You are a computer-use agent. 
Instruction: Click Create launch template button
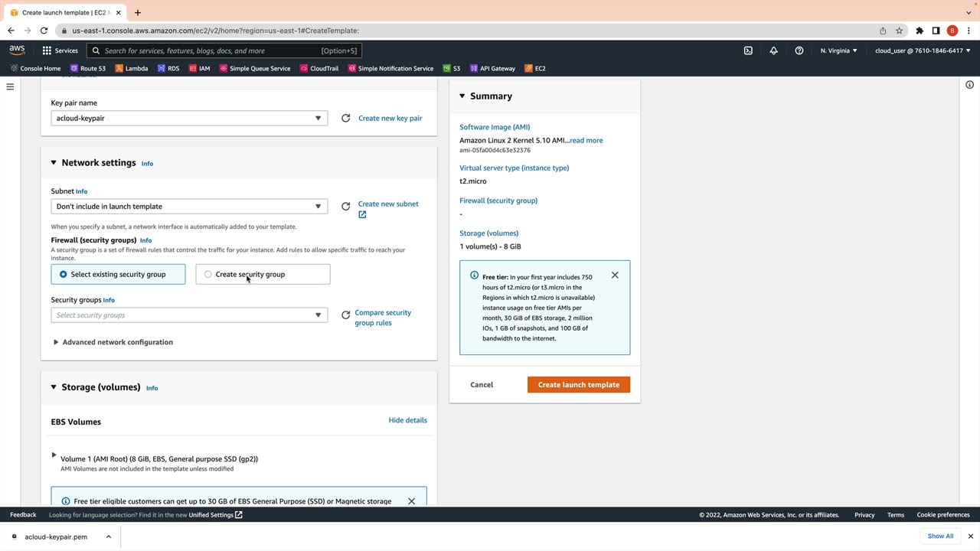tap(579, 385)
